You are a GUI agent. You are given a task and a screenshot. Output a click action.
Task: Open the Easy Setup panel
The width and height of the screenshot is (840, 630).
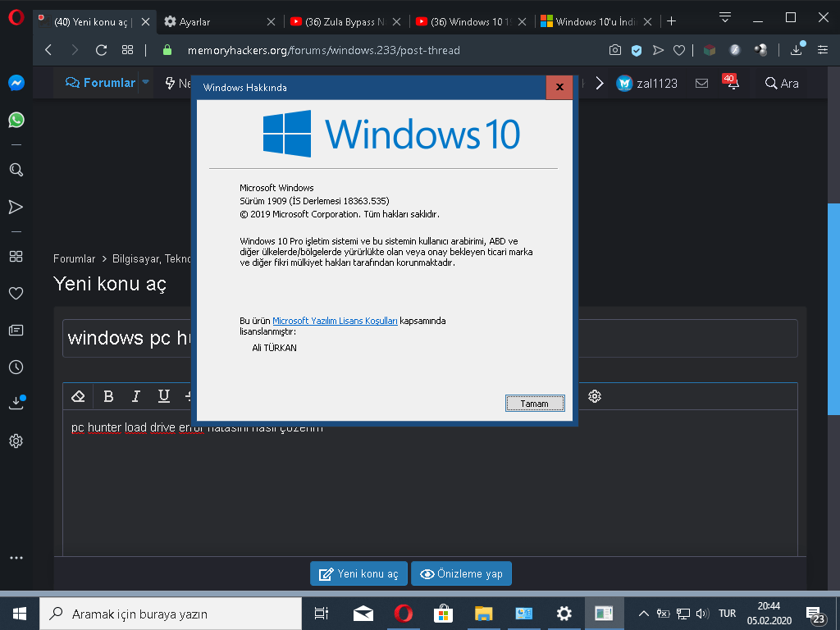pos(823,50)
